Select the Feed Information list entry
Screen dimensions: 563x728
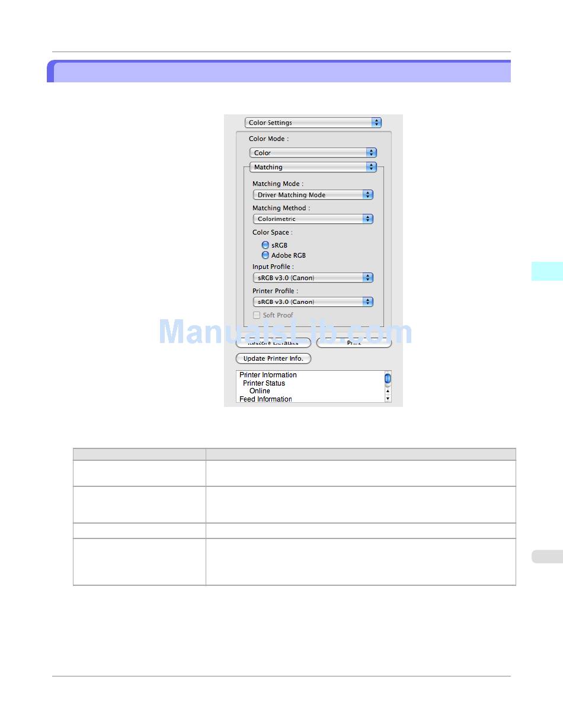(265, 399)
